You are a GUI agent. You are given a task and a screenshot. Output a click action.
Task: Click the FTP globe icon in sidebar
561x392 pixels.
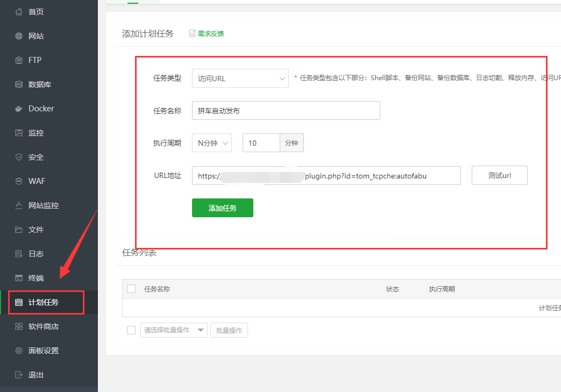coord(19,60)
